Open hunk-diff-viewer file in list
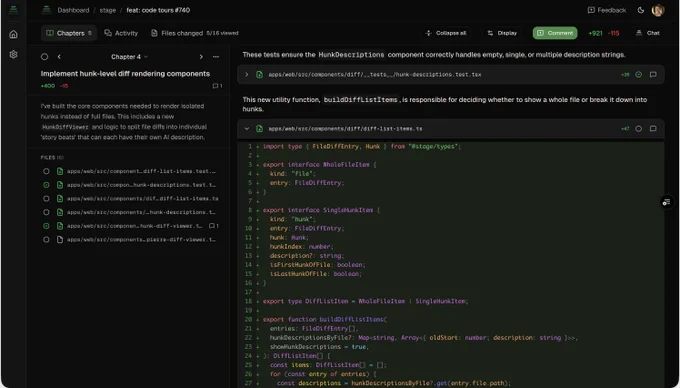This screenshot has width=680, height=388. [134, 226]
